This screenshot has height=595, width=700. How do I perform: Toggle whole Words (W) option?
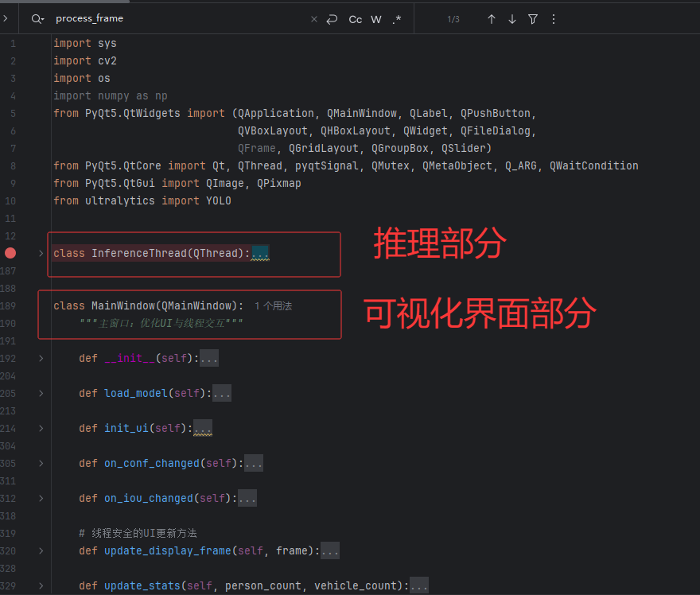[x=376, y=19]
